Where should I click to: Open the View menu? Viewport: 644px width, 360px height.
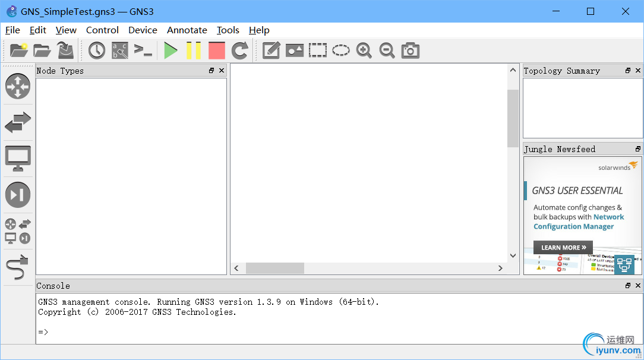pos(66,30)
